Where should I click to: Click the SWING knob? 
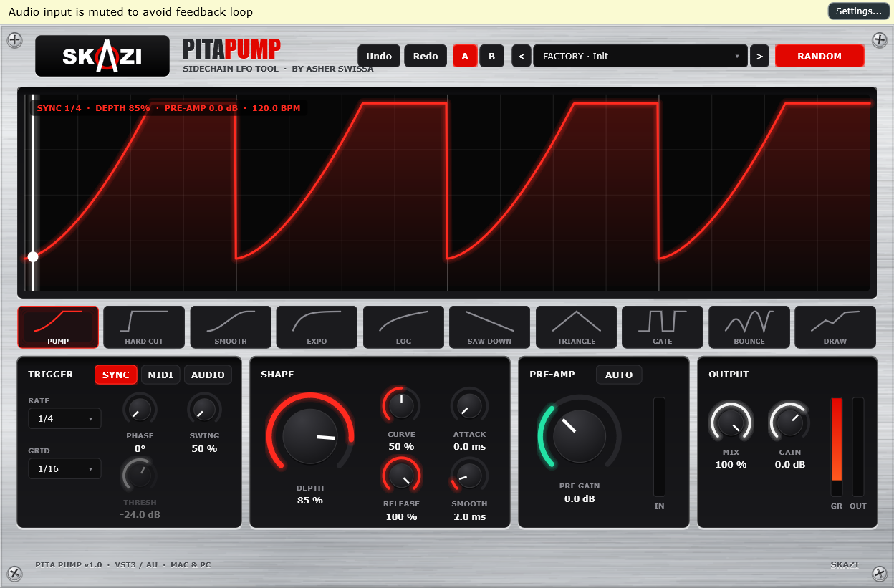coord(204,409)
